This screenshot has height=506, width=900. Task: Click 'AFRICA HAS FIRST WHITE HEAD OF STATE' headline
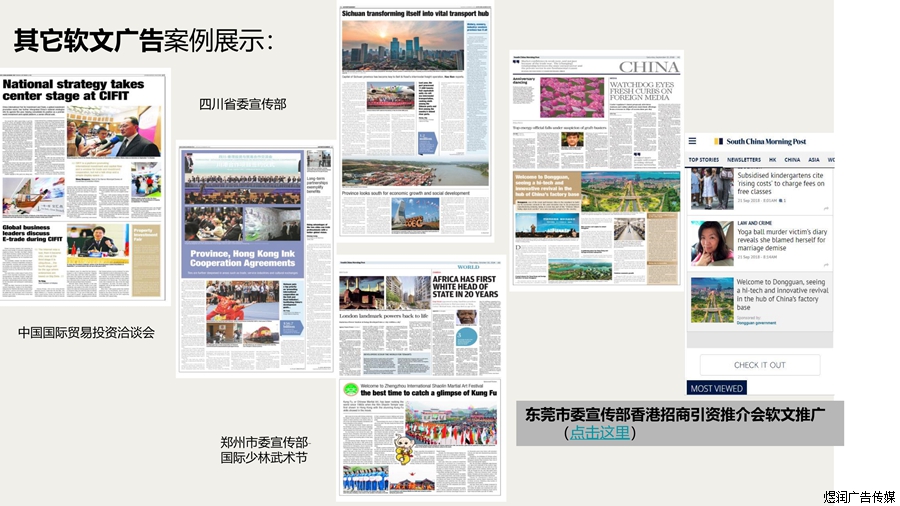pos(465,286)
